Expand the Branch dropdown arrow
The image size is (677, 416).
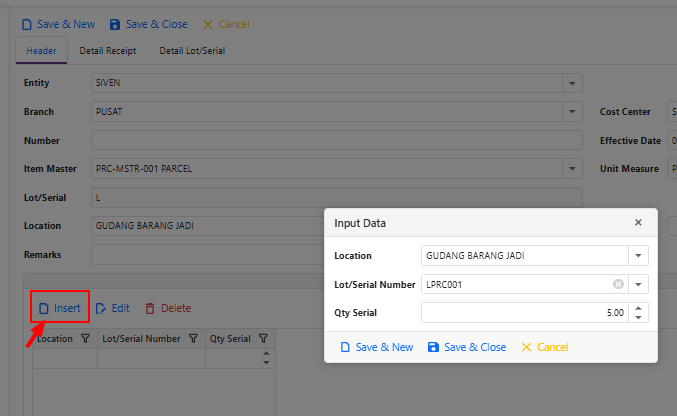[572, 112]
